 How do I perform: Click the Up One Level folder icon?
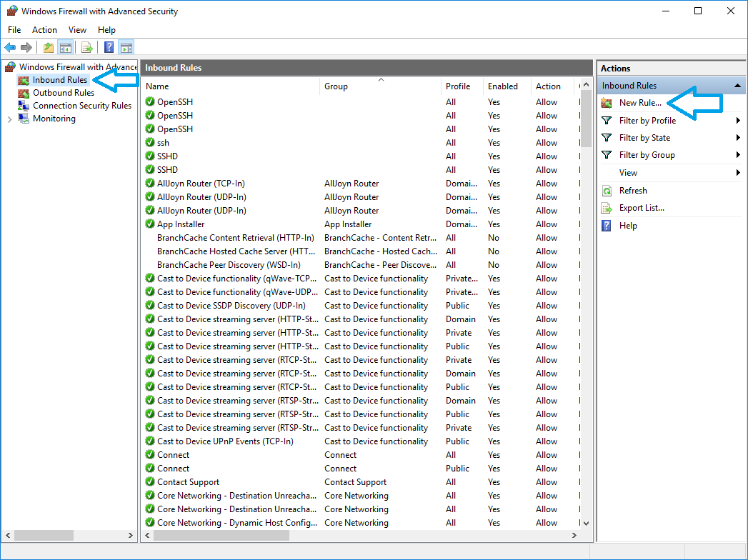[x=48, y=48]
